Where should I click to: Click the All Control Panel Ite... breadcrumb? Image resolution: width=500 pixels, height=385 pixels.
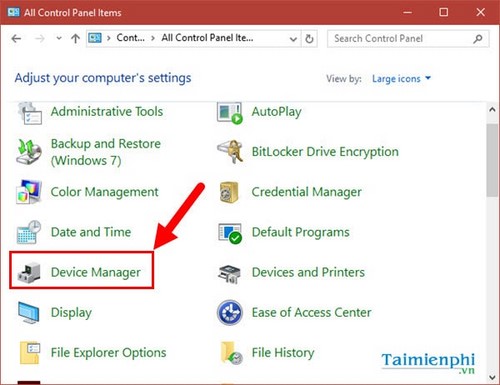tap(207, 38)
